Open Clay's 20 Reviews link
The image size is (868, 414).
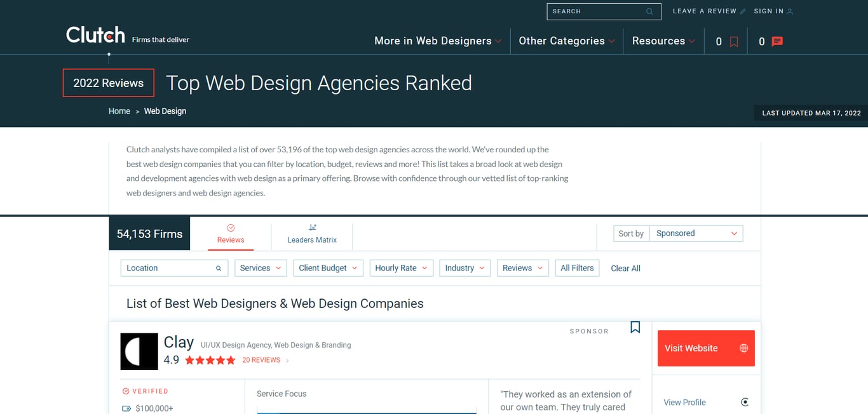tap(262, 359)
